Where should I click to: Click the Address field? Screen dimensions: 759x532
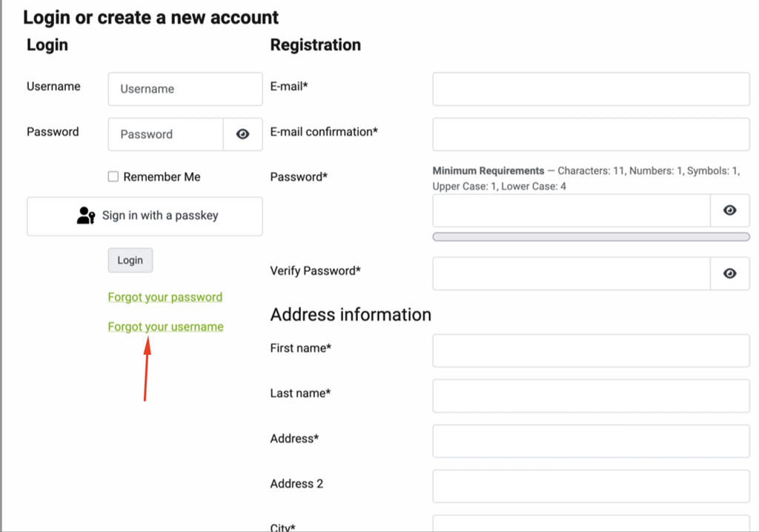[591, 441]
